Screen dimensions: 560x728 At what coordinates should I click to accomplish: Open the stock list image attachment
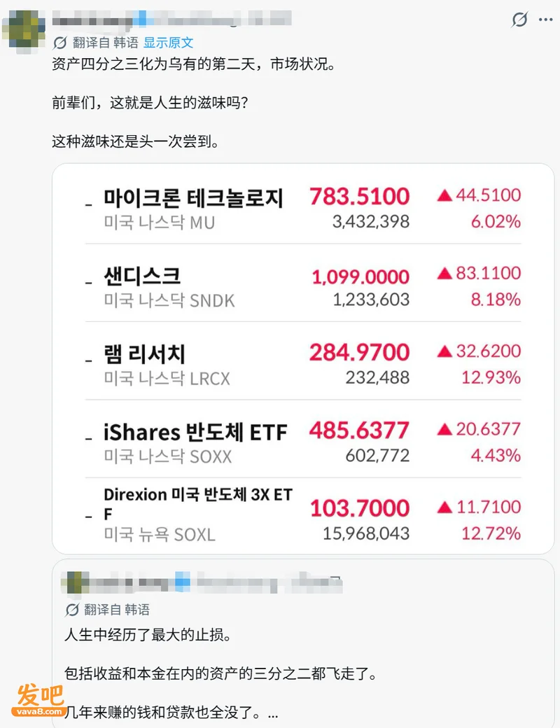[x=303, y=358]
